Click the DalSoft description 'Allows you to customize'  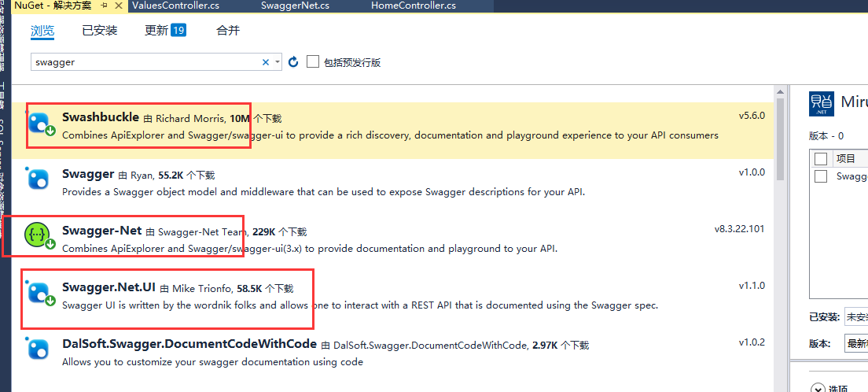click(x=212, y=362)
